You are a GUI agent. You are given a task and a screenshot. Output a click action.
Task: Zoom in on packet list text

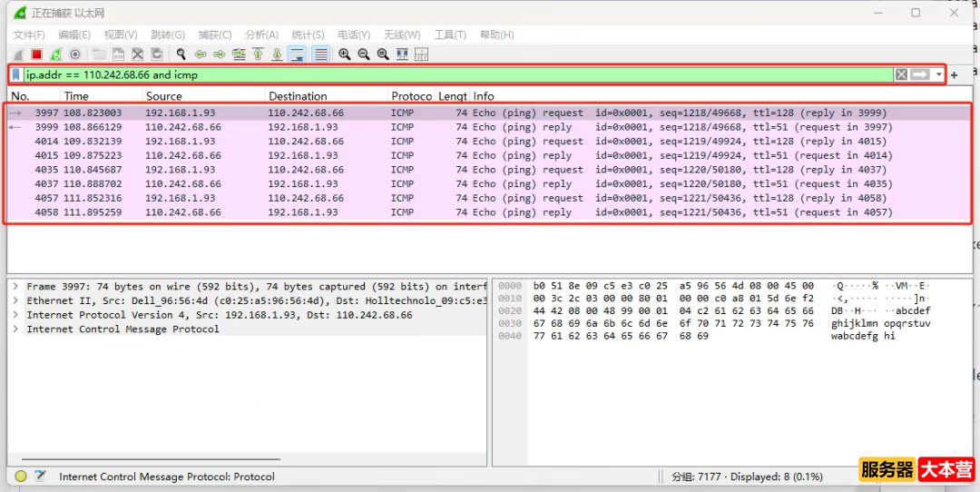[x=345, y=54]
